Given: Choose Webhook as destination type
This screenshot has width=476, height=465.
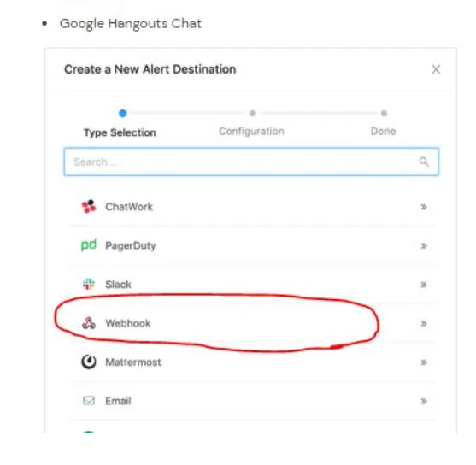Looking at the screenshot, I should [251, 323].
